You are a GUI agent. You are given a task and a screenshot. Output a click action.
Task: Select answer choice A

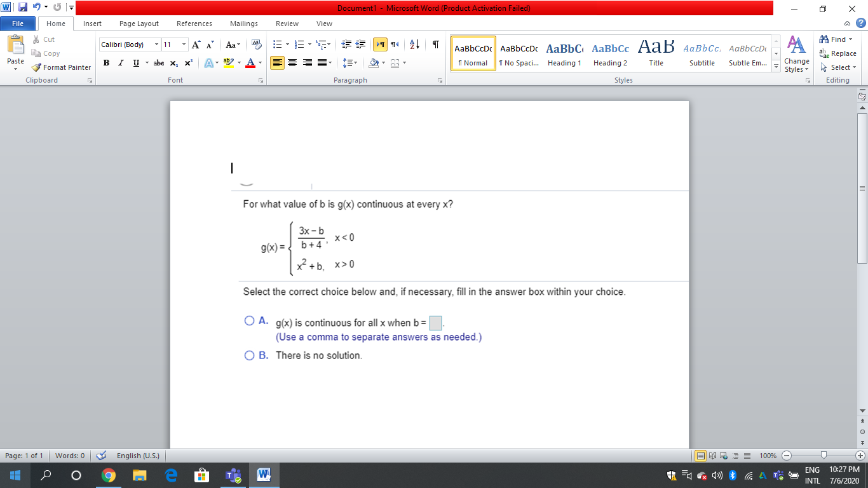(x=249, y=320)
